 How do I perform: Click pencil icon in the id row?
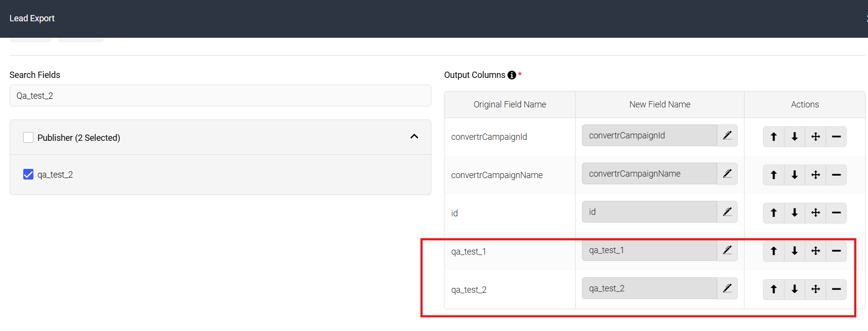[727, 212]
